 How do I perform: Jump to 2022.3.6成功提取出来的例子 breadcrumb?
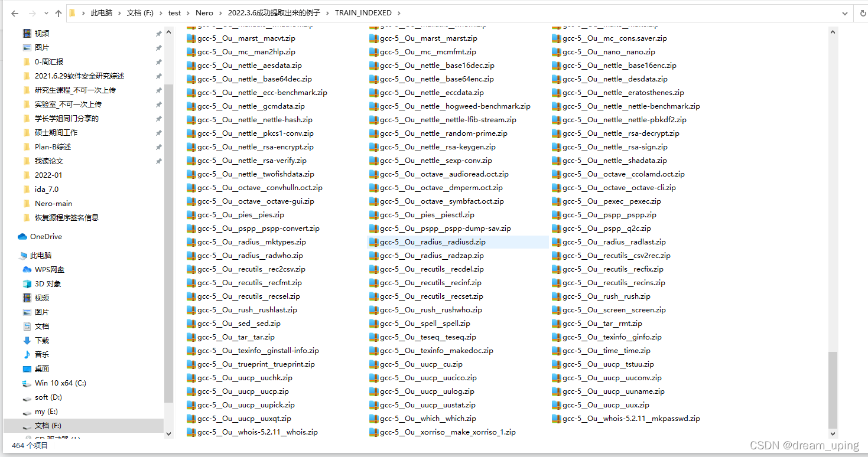(x=274, y=12)
